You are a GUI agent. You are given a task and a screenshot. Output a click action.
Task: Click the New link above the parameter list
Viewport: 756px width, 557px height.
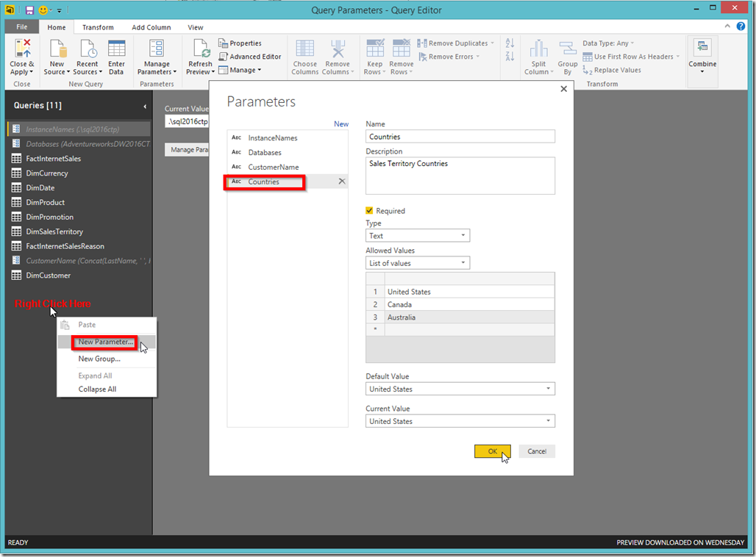pos(341,124)
